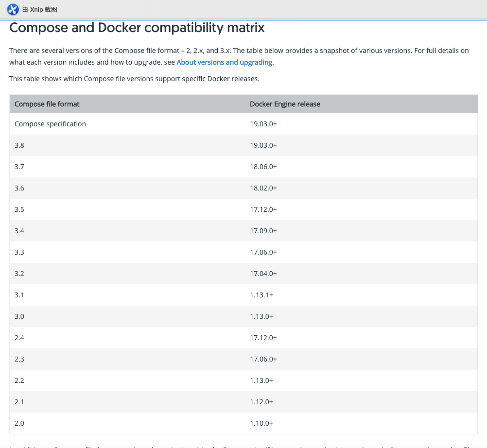This screenshot has height=448, width=487.
Task: Click the 1.12.0+ engine release cell
Action: pos(261,402)
